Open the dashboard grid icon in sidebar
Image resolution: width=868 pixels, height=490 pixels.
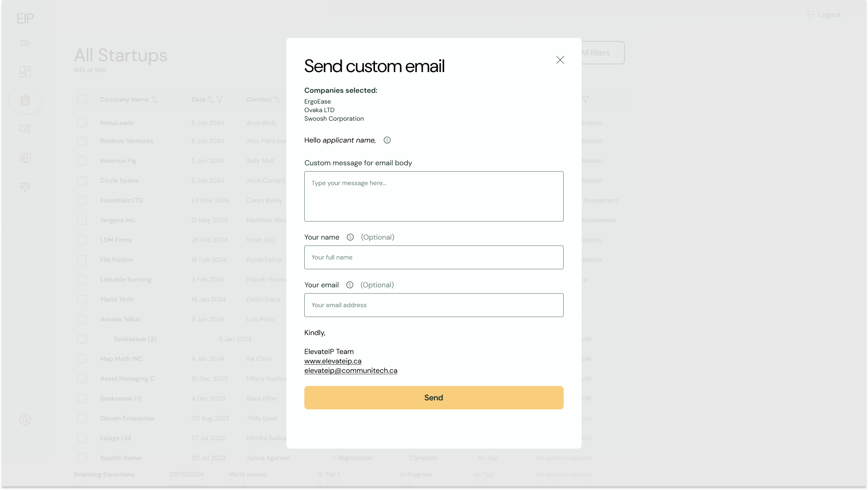[25, 72]
